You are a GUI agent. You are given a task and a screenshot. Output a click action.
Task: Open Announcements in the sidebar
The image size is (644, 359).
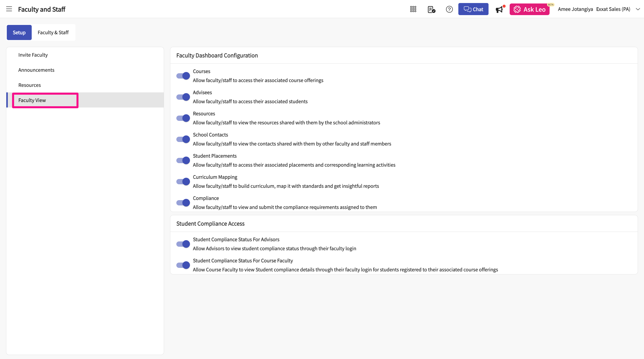(36, 70)
